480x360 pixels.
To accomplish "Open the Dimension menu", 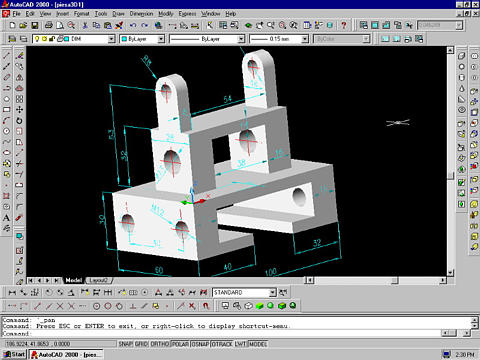I will [141, 14].
